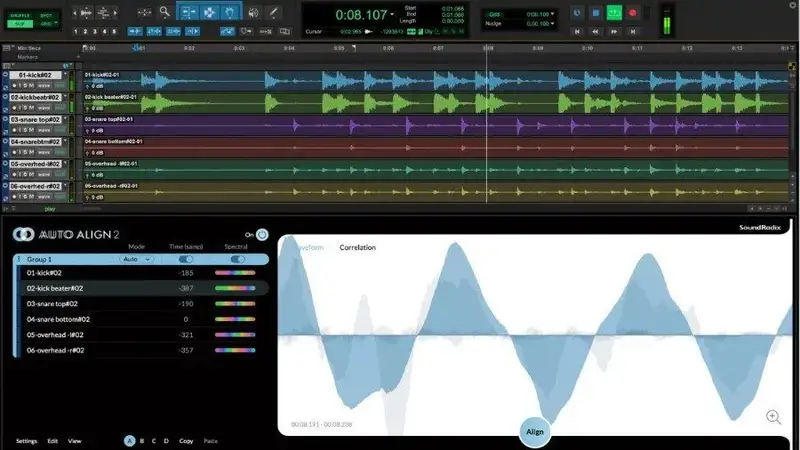
Task: Recall zoom preset 5
Action: [x=114, y=32]
